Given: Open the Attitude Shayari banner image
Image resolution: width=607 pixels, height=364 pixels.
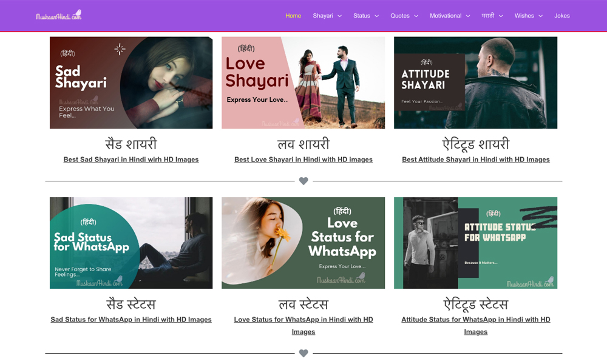Looking at the screenshot, I should coord(476,83).
